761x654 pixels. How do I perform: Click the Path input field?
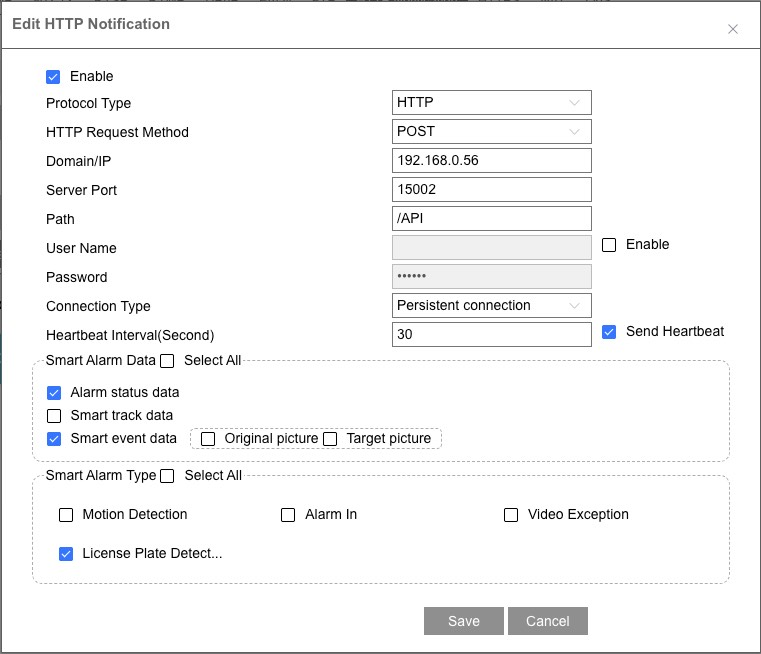pyautogui.click(x=491, y=218)
